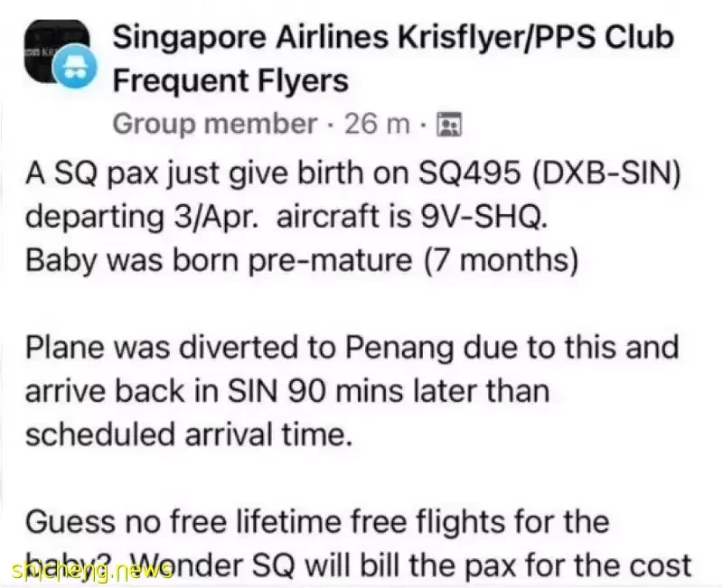This screenshot has height=588, width=723.
Task: Click the 'Group member' label
Action: (x=215, y=124)
